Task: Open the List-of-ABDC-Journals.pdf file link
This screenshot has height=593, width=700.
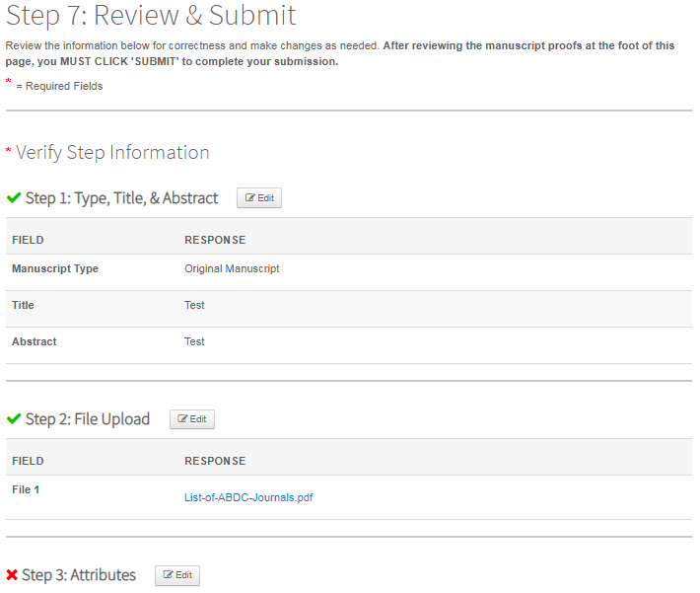Action: [x=248, y=497]
